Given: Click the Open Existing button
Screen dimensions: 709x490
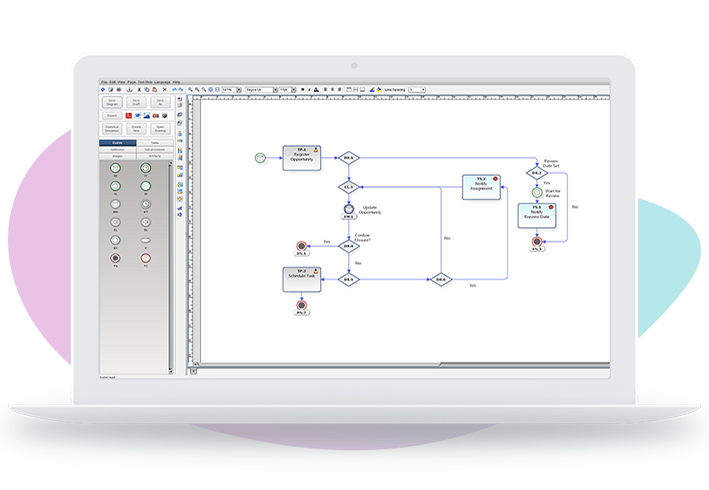Looking at the screenshot, I should pos(159,128).
